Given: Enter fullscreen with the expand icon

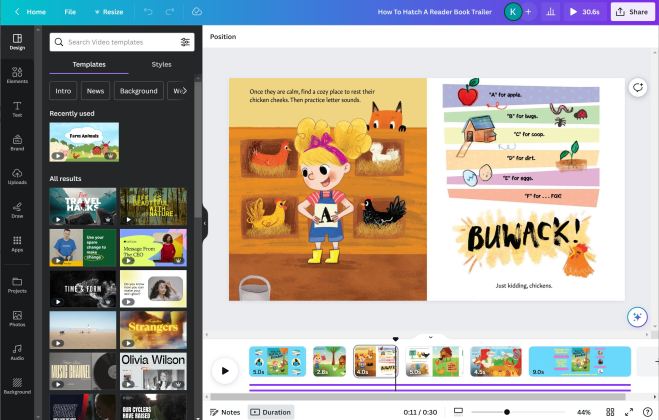Looking at the screenshot, I should pos(628,412).
